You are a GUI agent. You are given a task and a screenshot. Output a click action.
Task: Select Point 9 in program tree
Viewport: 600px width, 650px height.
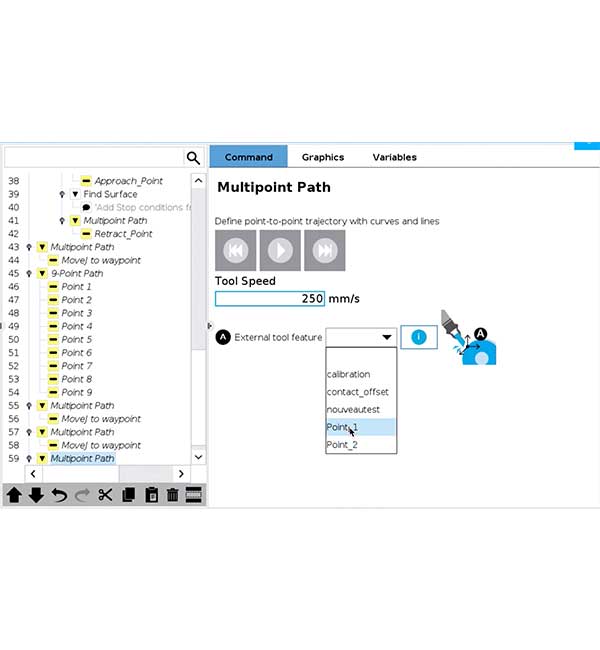[76, 393]
